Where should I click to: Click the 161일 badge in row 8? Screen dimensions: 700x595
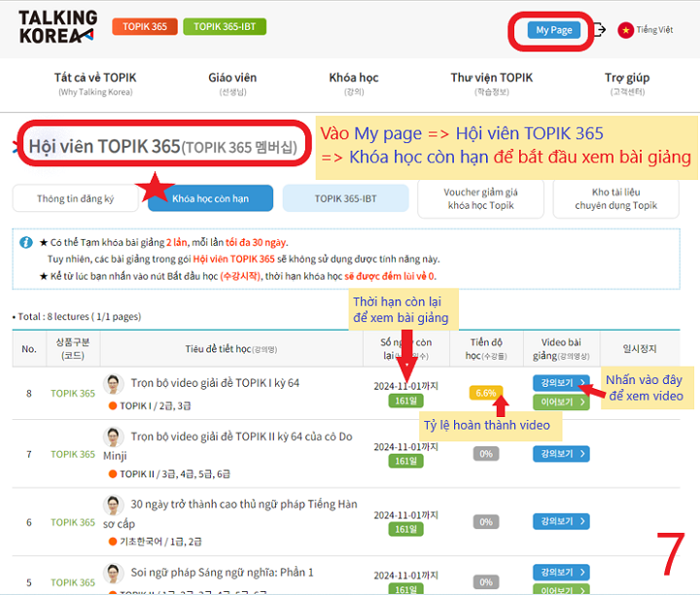[405, 401]
